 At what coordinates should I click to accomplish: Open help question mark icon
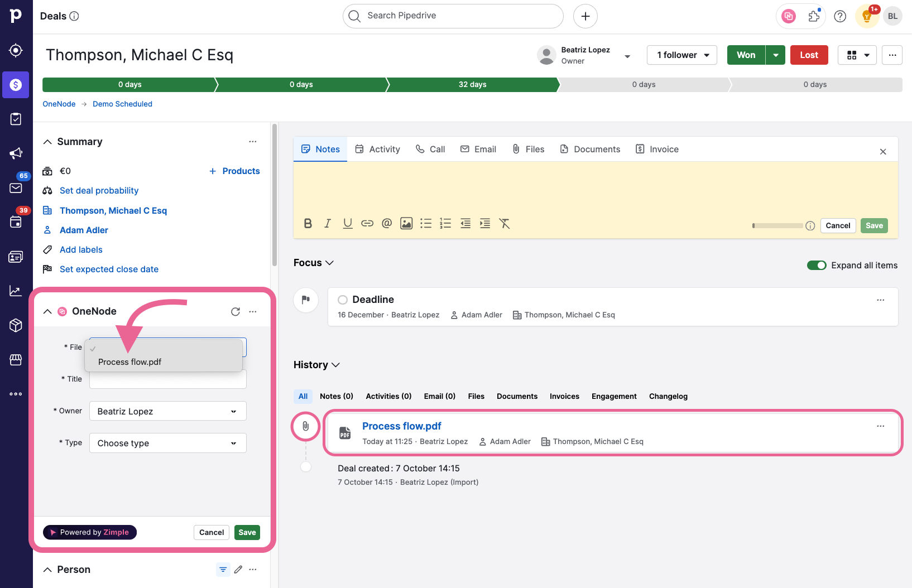[x=840, y=16]
